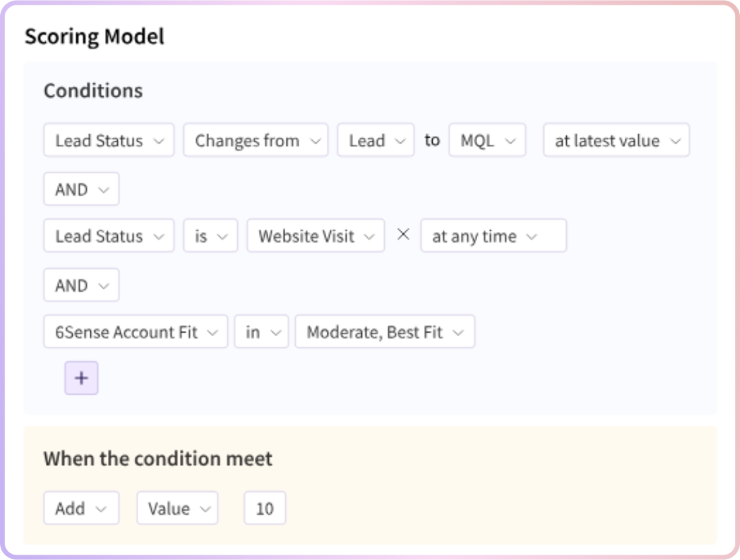The width and height of the screenshot is (740, 560).
Task: Select the MQL target dropdown
Action: (x=487, y=140)
